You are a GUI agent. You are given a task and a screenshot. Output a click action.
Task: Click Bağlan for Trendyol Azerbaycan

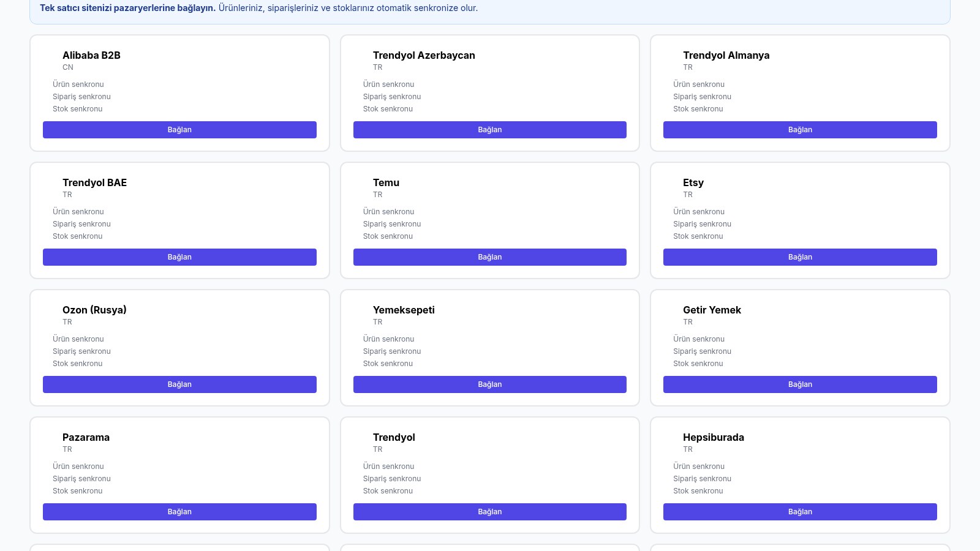coord(490,130)
